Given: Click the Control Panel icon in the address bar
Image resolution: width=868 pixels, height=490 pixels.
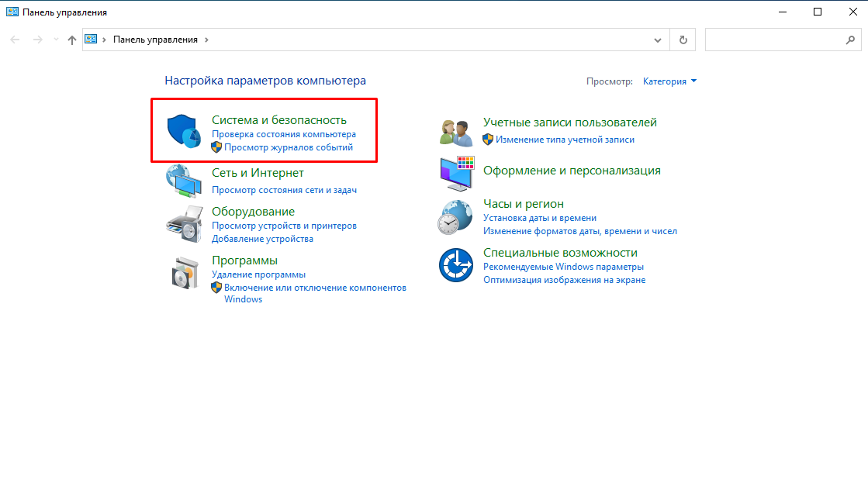Looking at the screenshot, I should pos(91,40).
